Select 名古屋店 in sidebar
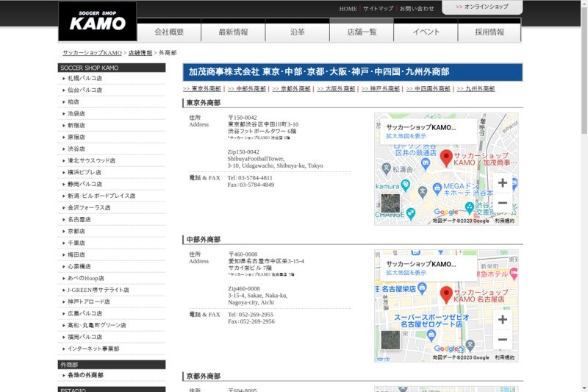Image resolution: width=588 pixels, height=392 pixels. pyautogui.click(x=79, y=219)
